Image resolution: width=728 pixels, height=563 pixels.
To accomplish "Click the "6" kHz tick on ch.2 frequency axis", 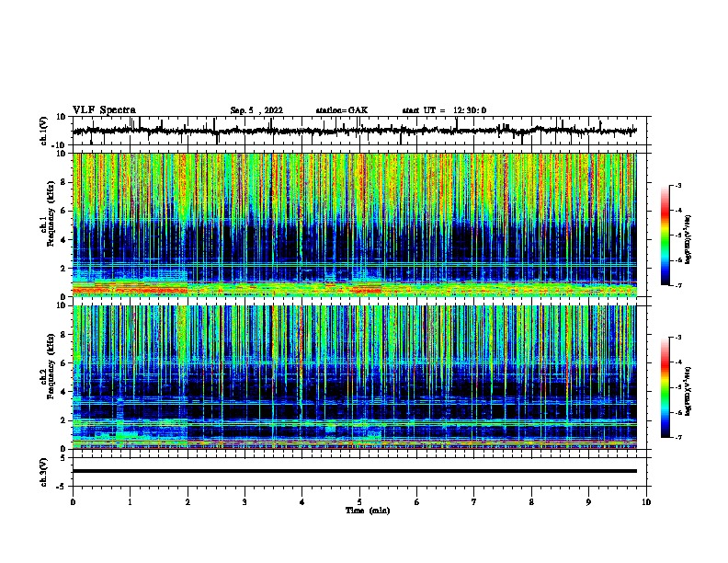I will point(64,363).
